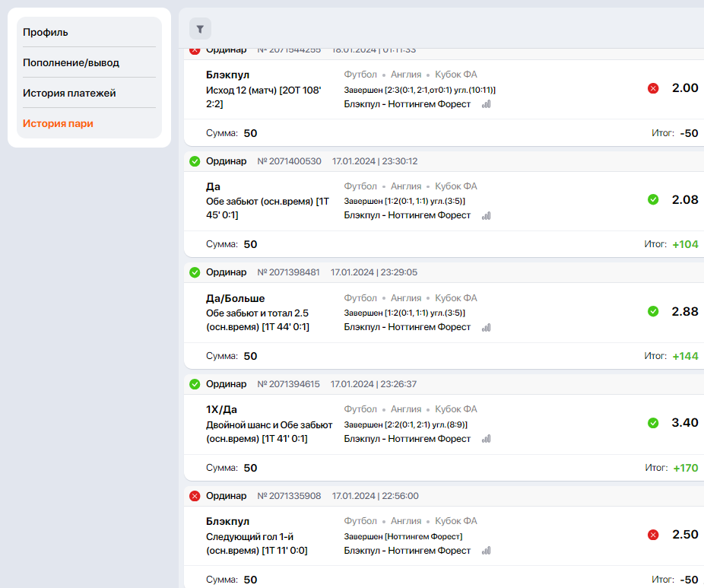Open statistics icon for bet with odds 2.08
The image size is (704, 588).
(487, 215)
